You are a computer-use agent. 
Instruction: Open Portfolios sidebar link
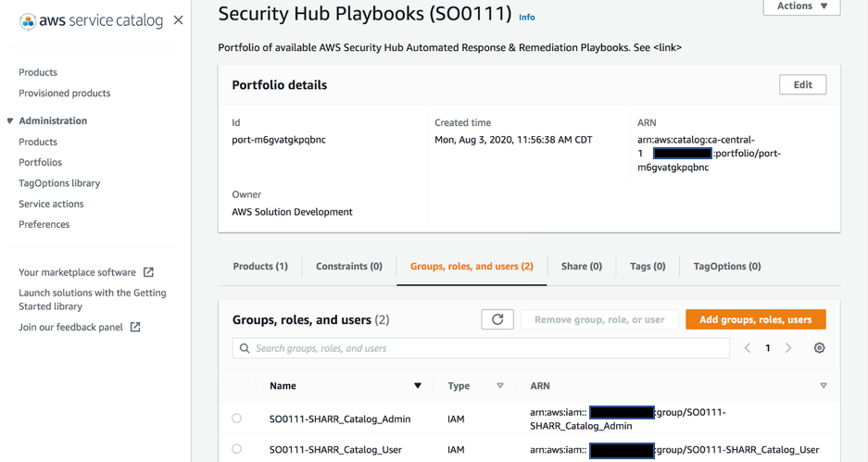41,162
